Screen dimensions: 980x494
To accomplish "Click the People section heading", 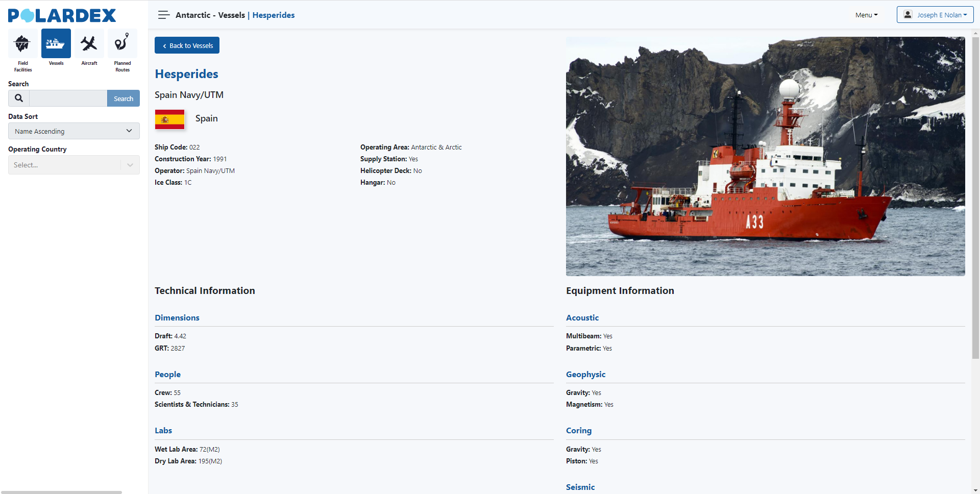I will [167, 374].
